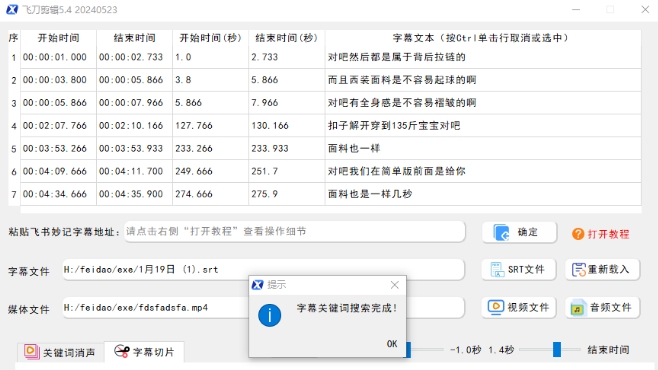Click the 字幕文件 path field
This screenshot has height=370, width=658.
pos(264,269)
